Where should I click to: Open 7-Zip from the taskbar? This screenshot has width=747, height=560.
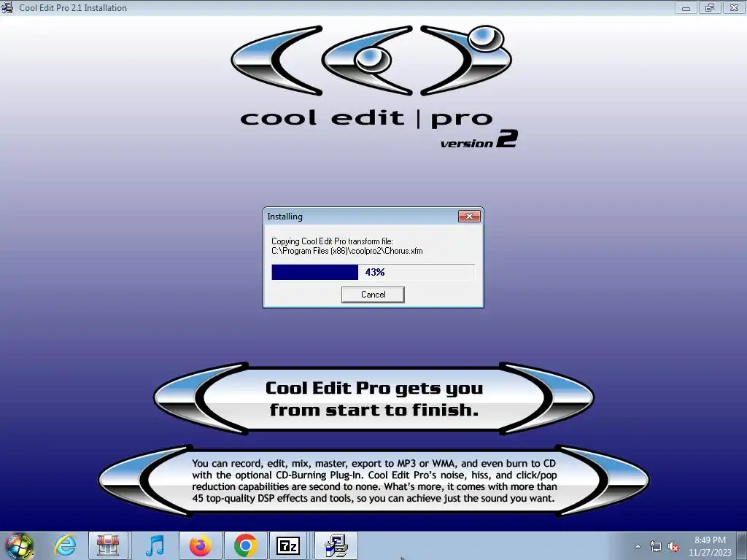point(288,545)
